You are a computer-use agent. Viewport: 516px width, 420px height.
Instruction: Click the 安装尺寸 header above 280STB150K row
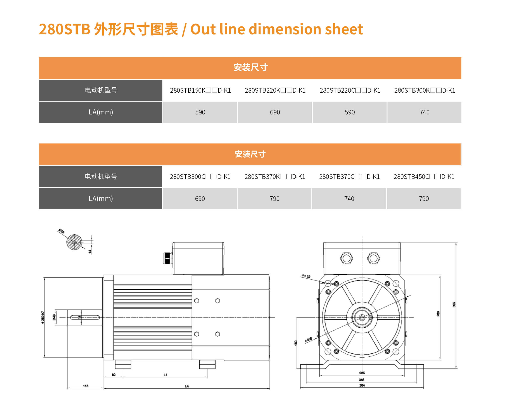point(250,68)
